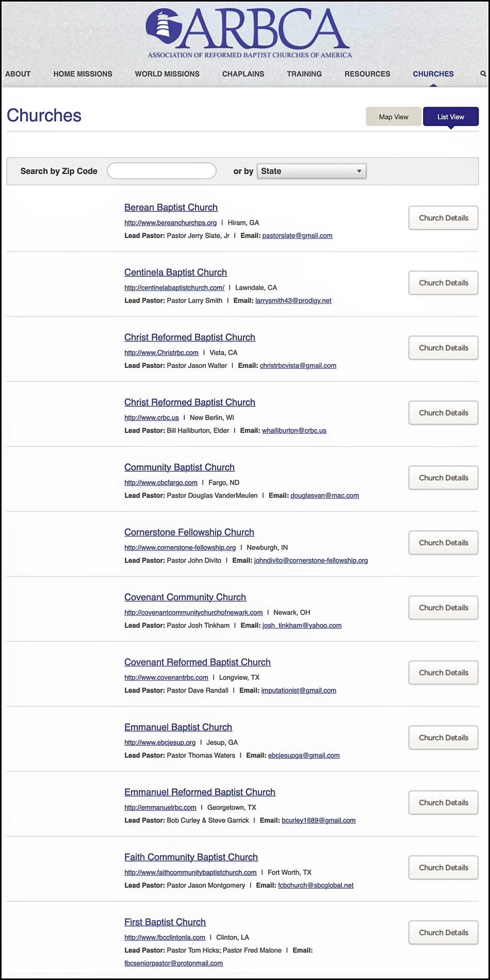Open the Emmanuel Reformed Baptist Church link
The image size is (490, 980).
[x=200, y=792]
